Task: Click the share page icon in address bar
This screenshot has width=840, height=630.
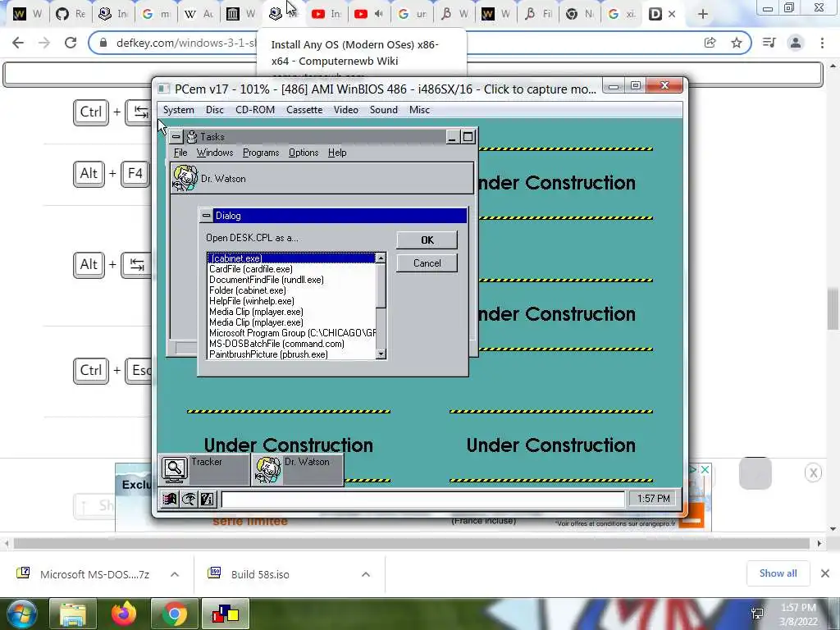Action: [x=710, y=43]
